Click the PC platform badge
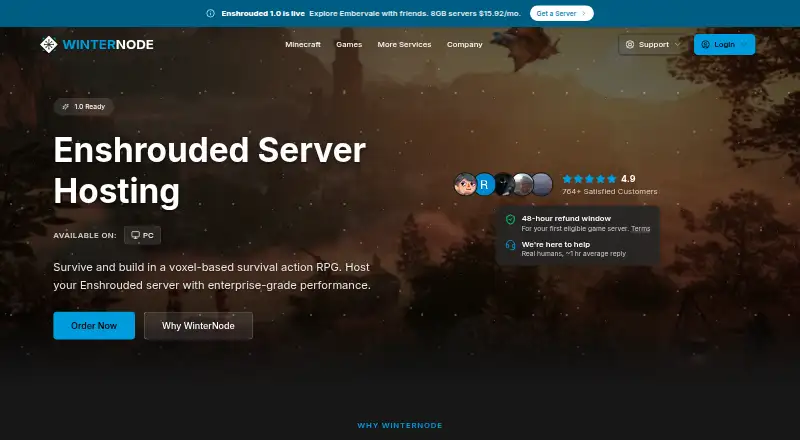This screenshot has height=440, width=800. [142, 235]
